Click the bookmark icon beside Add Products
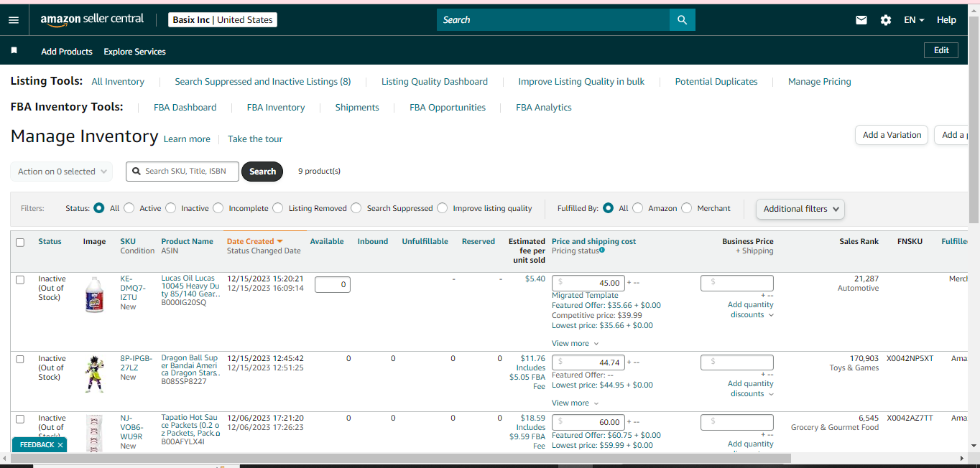 point(14,51)
